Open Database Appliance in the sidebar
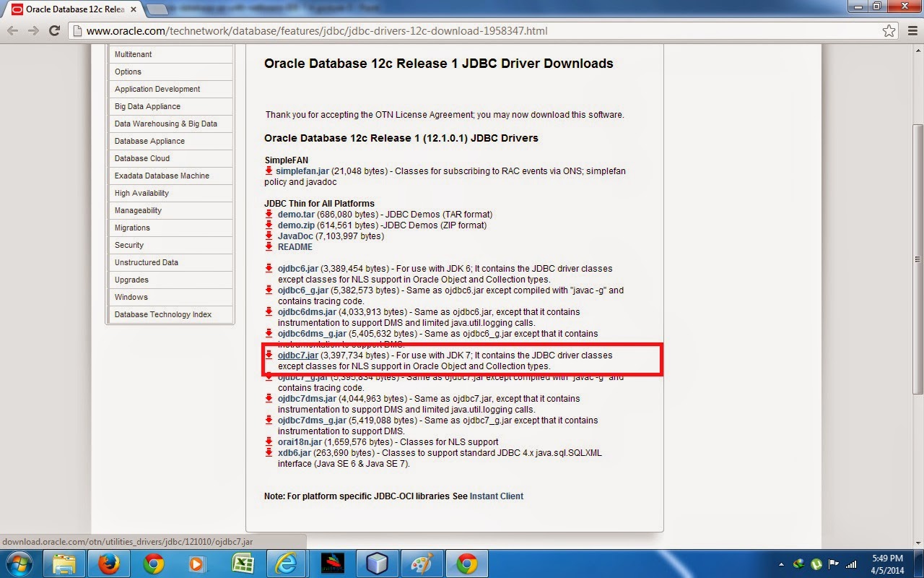924x578 pixels. point(170,141)
